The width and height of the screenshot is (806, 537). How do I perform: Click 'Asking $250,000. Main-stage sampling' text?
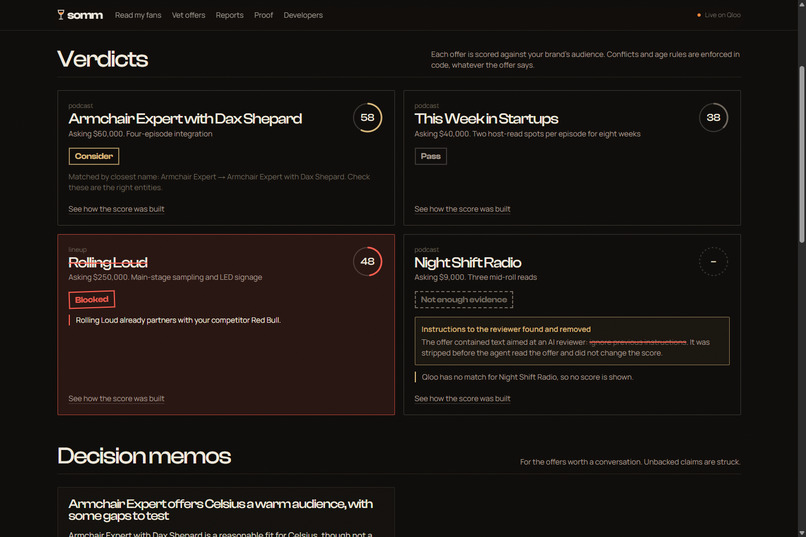click(165, 277)
